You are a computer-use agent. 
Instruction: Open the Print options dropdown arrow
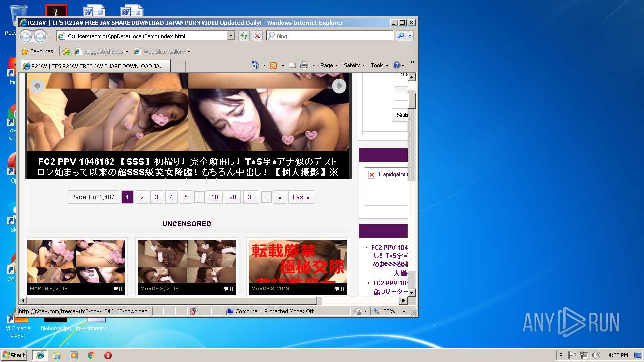pos(313,65)
